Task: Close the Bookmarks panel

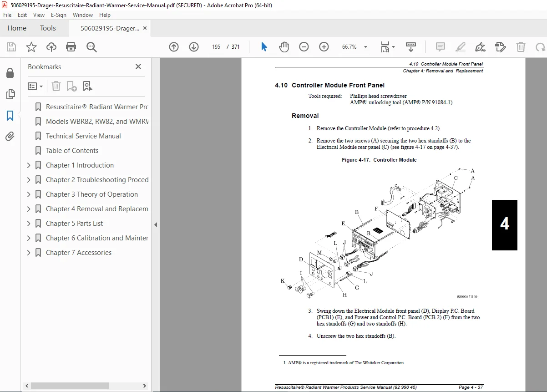Action: (x=138, y=67)
